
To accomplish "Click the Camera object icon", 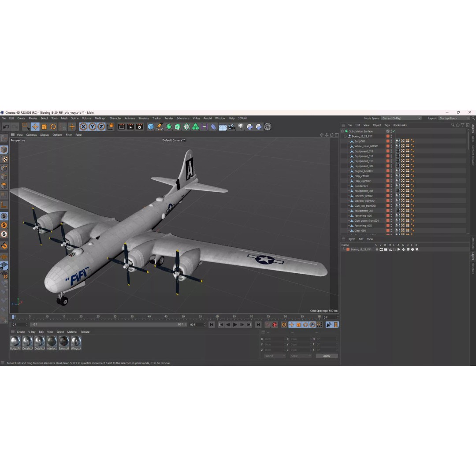I will pyautogui.click(x=232, y=126).
